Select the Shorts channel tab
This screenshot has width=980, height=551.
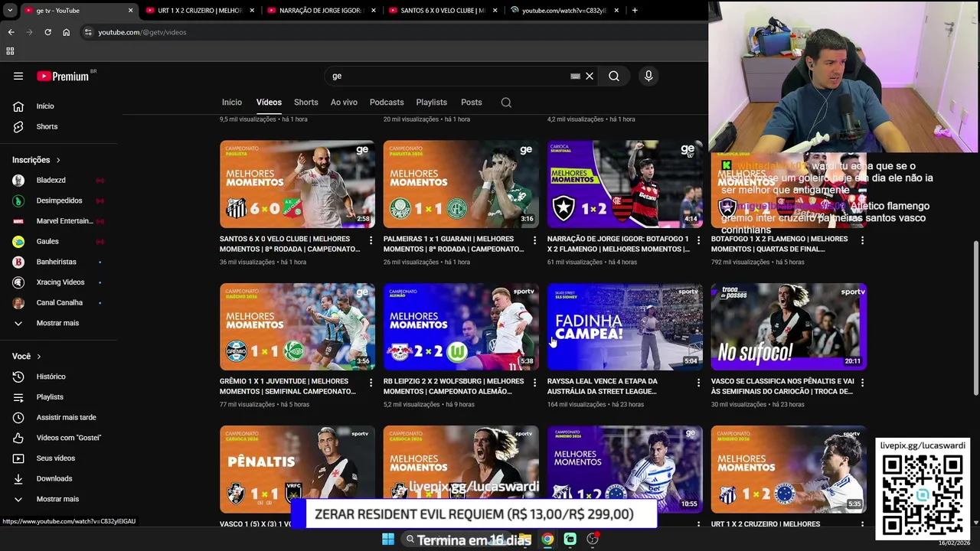(x=305, y=103)
